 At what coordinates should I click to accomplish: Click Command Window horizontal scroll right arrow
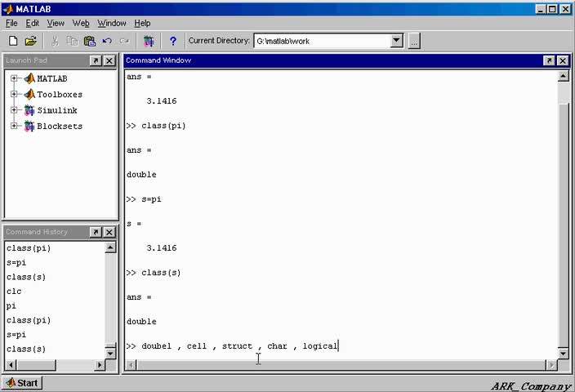pyautogui.click(x=551, y=365)
